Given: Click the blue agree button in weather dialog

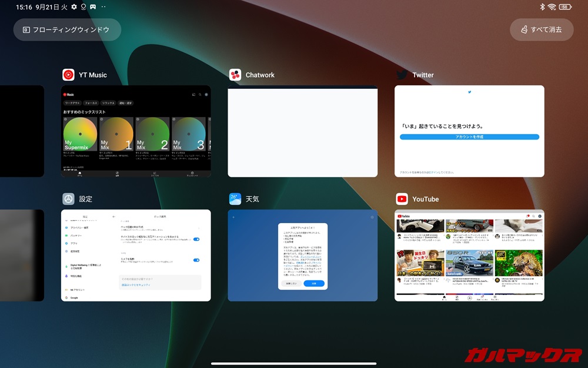Looking at the screenshot, I should [x=314, y=283].
